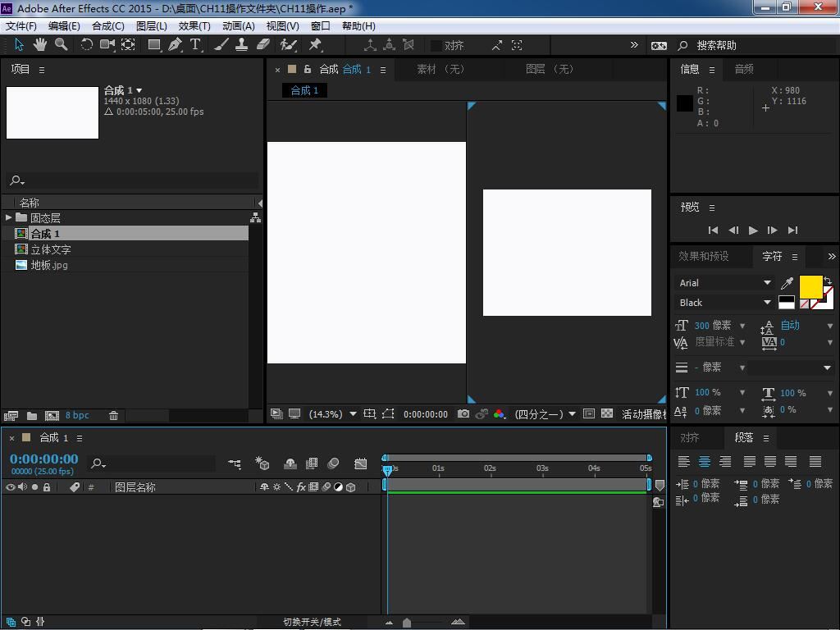Open the Graph Editor in timeline

pos(360,464)
